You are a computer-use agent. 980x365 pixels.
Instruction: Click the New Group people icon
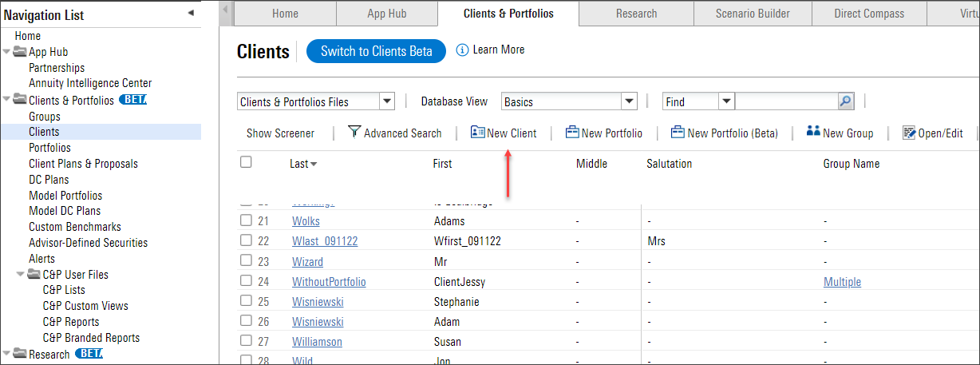pos(813,132)
